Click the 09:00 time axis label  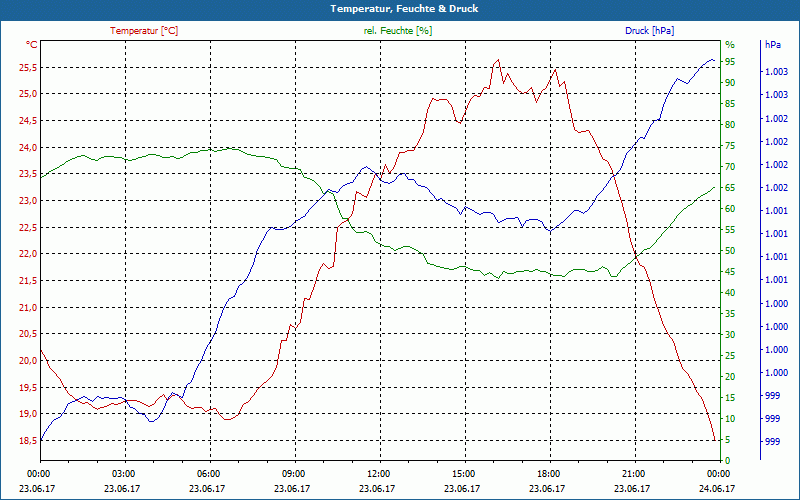[292, 473]
